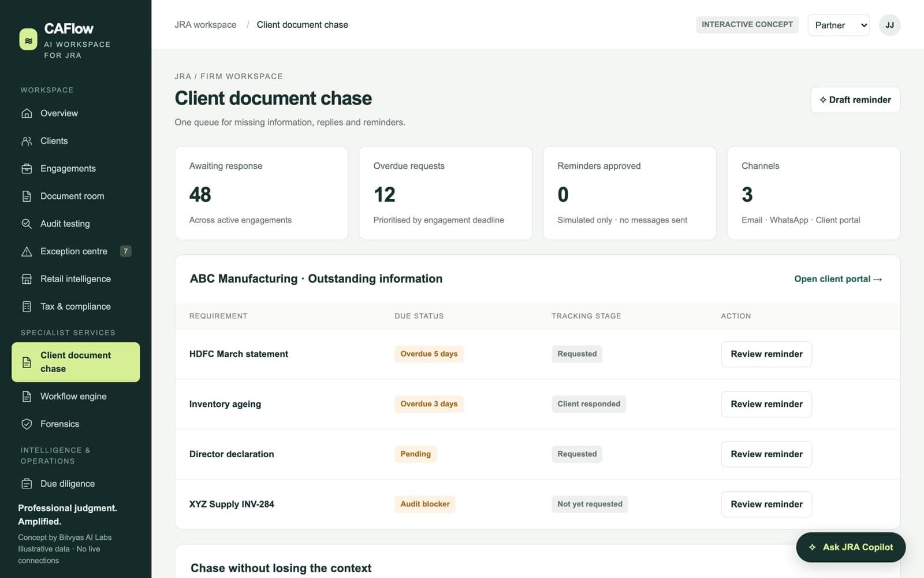
Task: Click the Engagements briefcase icon
Action: (x=27, y=169)
